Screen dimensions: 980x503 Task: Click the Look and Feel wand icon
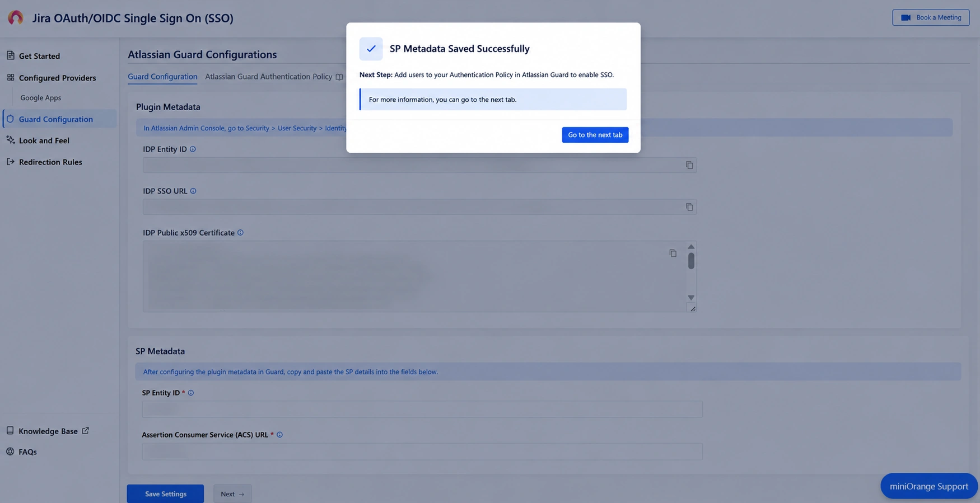coord(10,140)
